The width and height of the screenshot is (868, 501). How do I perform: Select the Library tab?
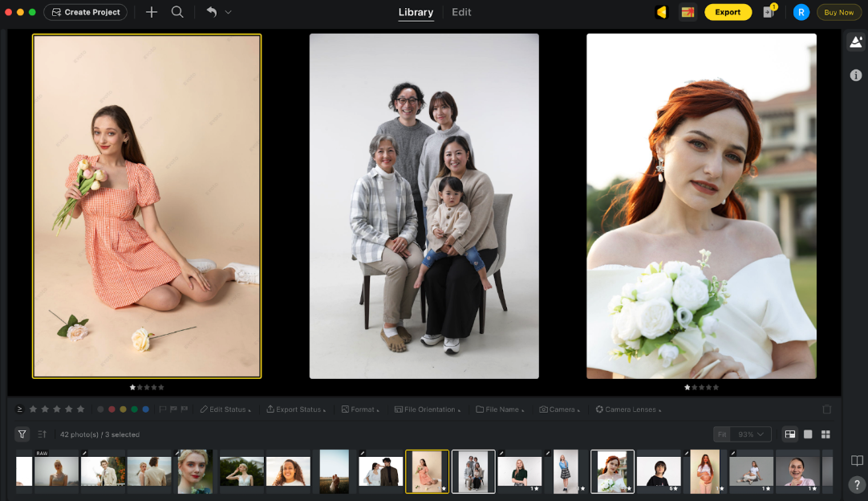coord(416,12)
